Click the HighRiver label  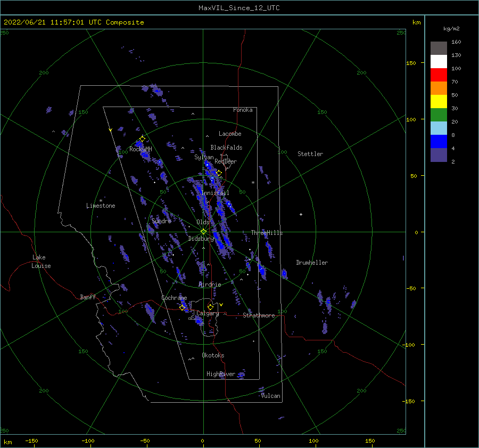coord(221,374)
